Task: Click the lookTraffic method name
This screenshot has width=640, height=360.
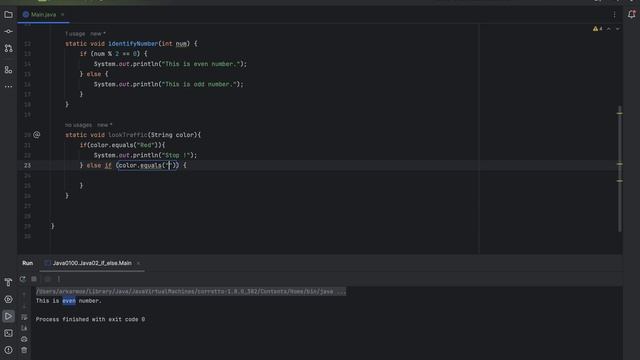Action: click(128, 135)
